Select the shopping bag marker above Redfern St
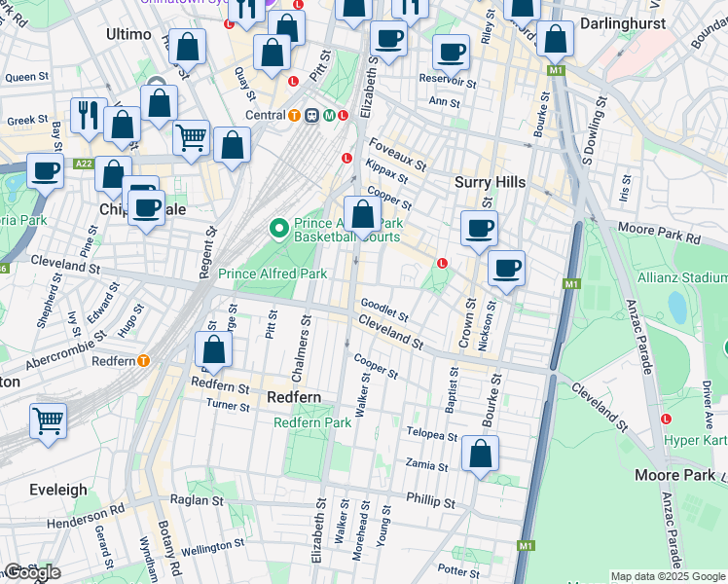This screenshot has width=728, height=584. (213, 352)
